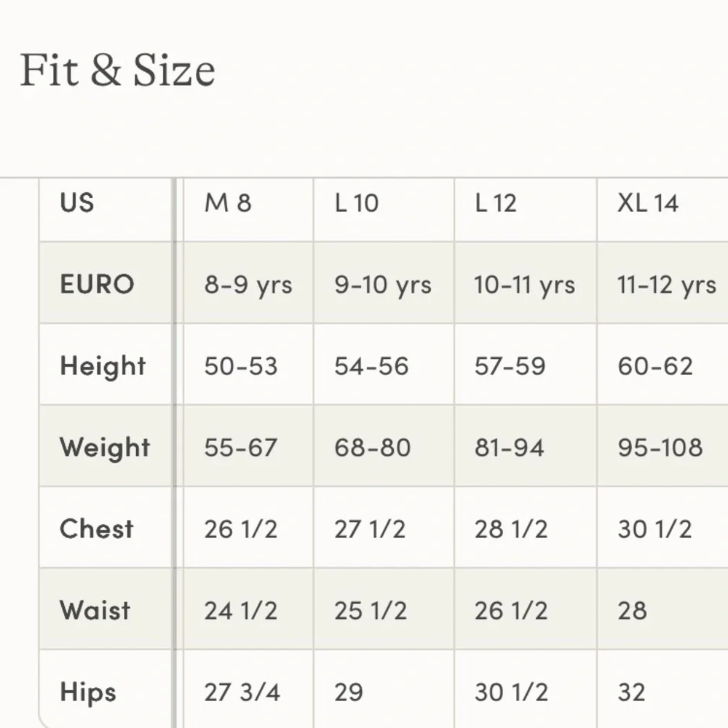Click the 54-56 height cell
728x728 pixels.
click(x=371, y=365)
